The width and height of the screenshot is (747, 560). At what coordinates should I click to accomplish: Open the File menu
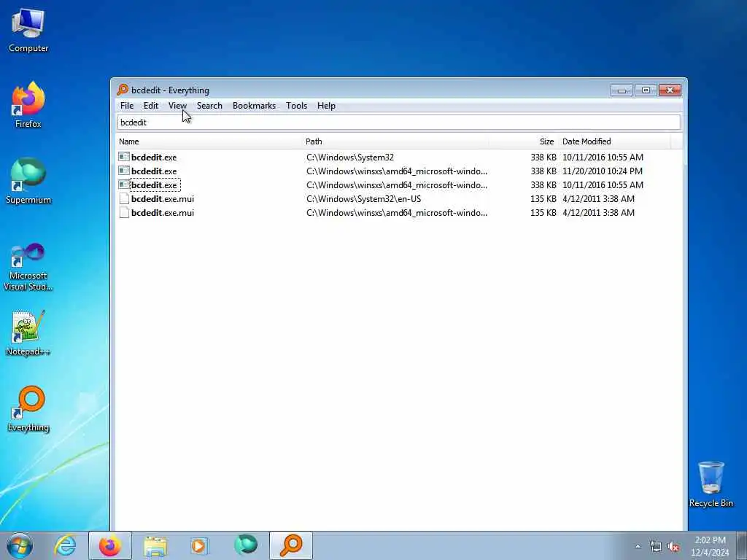(127, 106)
